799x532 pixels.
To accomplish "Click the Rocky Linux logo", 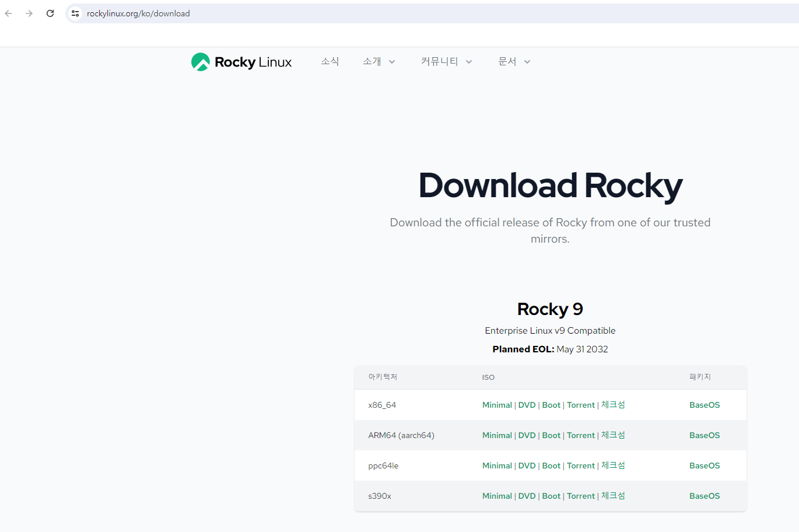I will (x=241, y=62).
